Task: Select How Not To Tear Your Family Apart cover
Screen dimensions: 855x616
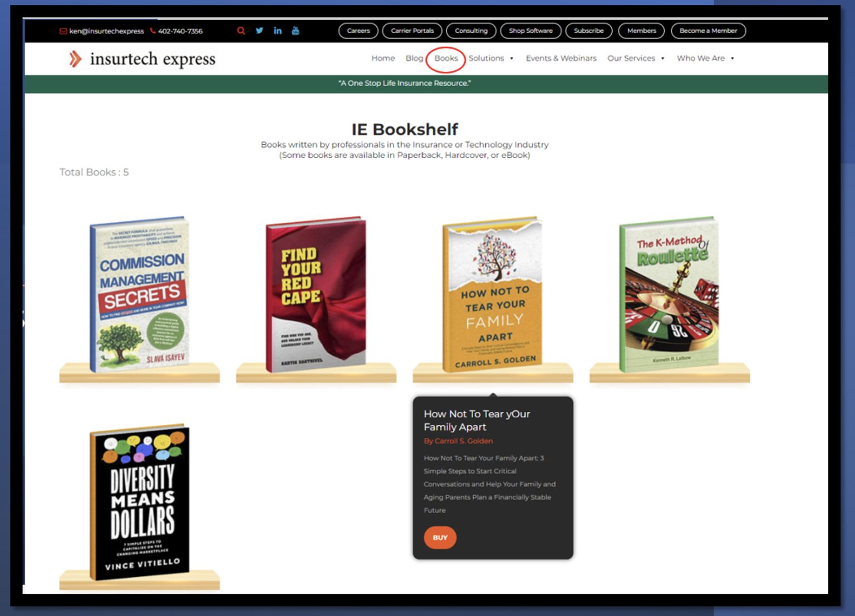Action: [x=492, y=294]
